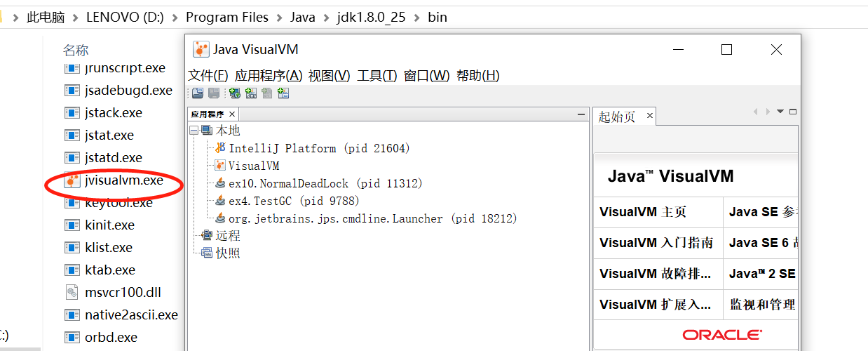Click the Oracle logo on the start page
The width and height of the screenshot is (868, 351).
point(722,335)
